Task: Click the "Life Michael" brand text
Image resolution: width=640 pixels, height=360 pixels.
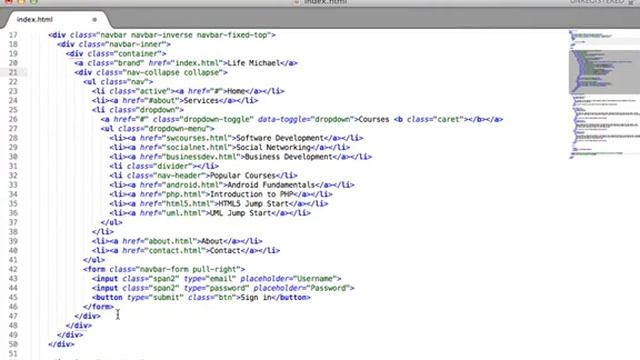Action: click(x=254, y=63)
